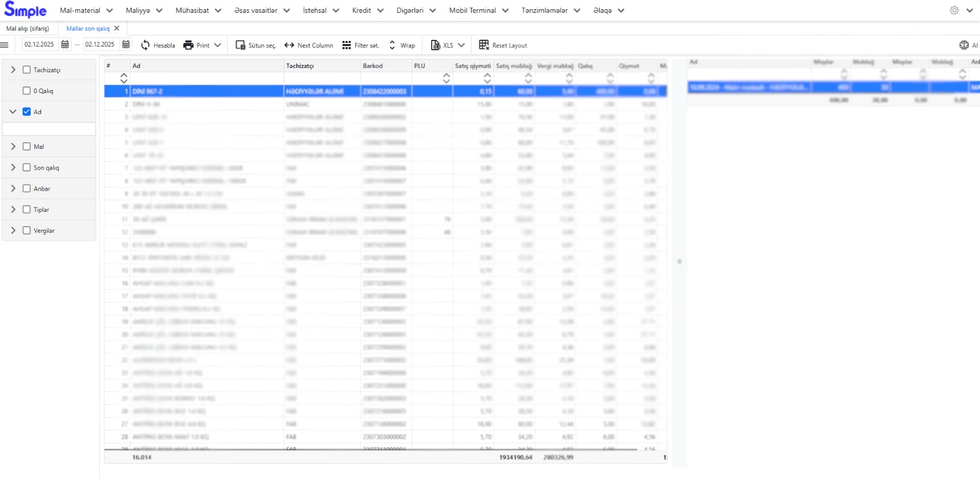Uncheck the Ad filter checkbox
980x479 pixels.
pyautogui.click(x=26, y=111)
